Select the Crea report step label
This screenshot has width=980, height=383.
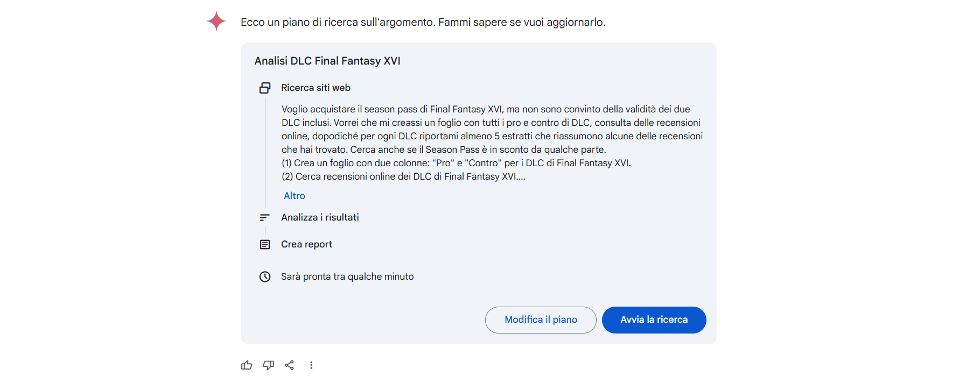click(x=306, y=244)
